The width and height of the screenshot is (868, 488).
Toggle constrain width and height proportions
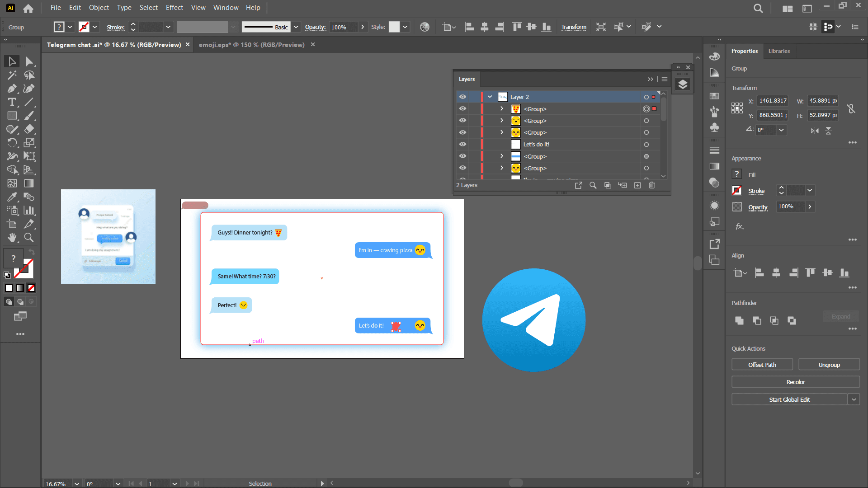click(x=851, y=108)
